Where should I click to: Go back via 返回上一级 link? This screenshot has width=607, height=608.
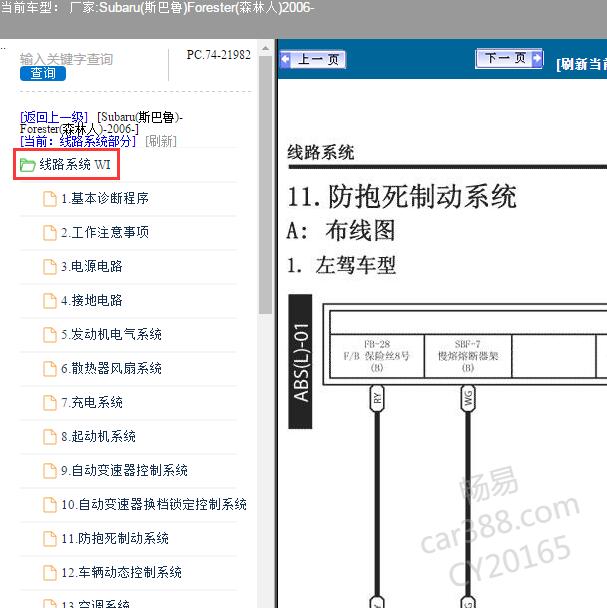[x=54, y=117]
